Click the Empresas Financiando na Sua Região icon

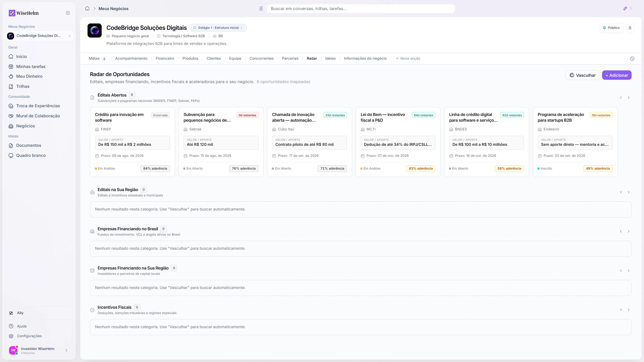pyautogui.click(x=92, y=270)
